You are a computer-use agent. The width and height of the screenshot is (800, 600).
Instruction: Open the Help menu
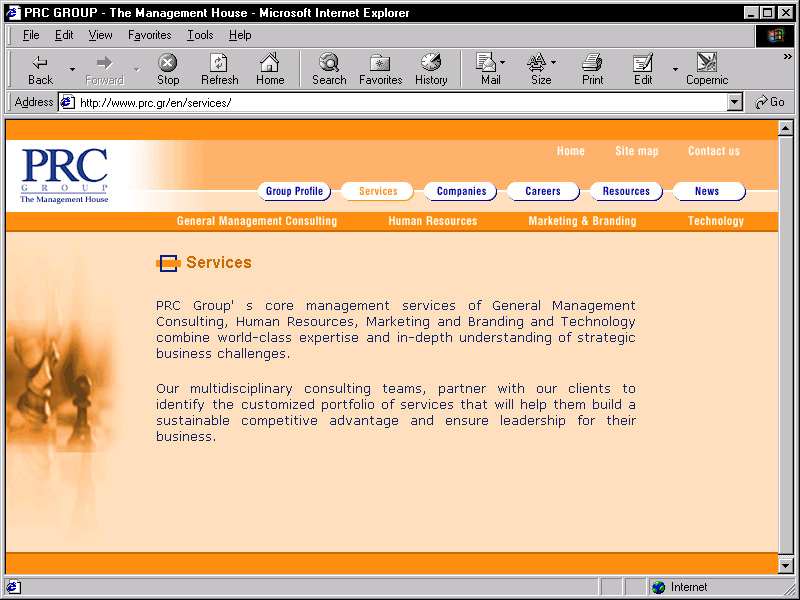[x=240, y=35]
